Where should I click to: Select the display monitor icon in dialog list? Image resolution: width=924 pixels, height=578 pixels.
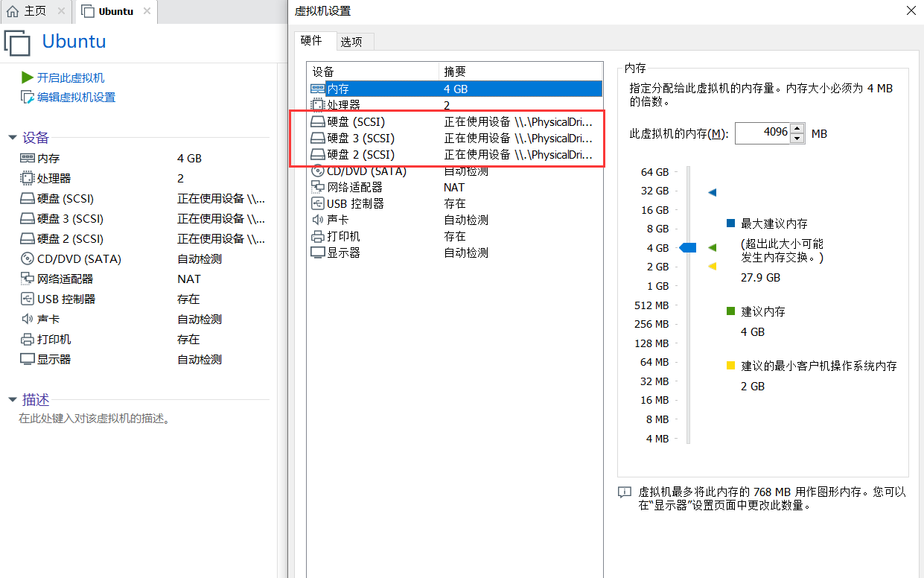pos(318,253)
